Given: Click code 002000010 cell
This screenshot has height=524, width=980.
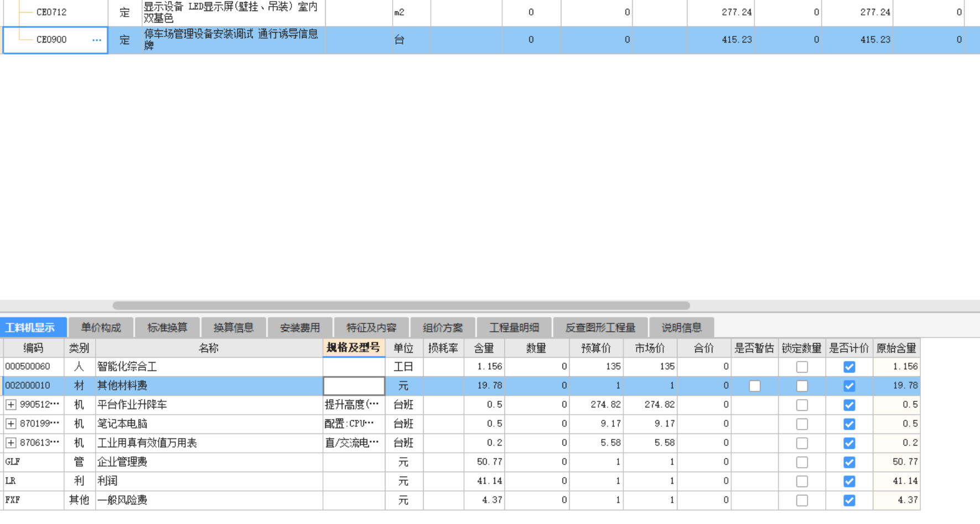Looking at the screenshot, I should click(x=33, y=386).
